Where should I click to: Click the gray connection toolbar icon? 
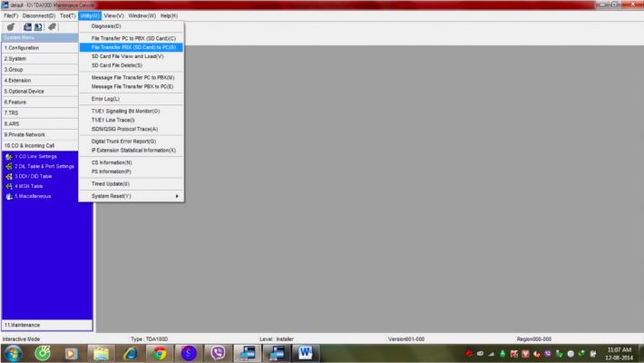pos(52,27)
